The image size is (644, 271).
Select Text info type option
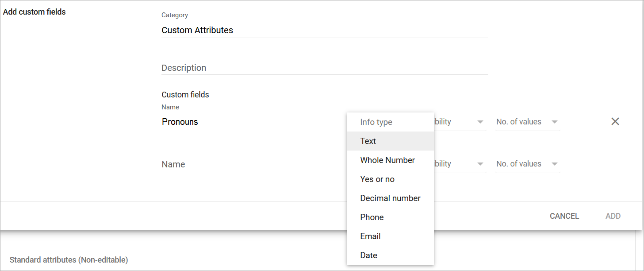coord(368,141)
